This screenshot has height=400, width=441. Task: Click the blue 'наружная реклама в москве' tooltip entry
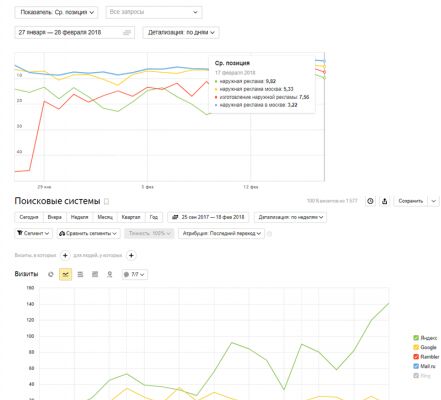pyautogui.click(x=256, y=105)
